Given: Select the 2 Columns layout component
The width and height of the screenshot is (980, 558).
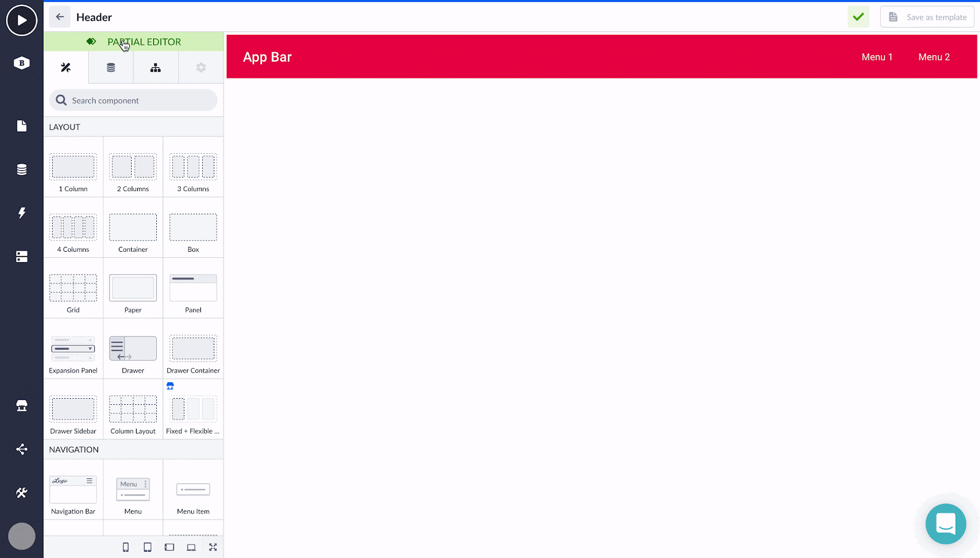Looking at the screenshot, I should click(x=133, y=167).
